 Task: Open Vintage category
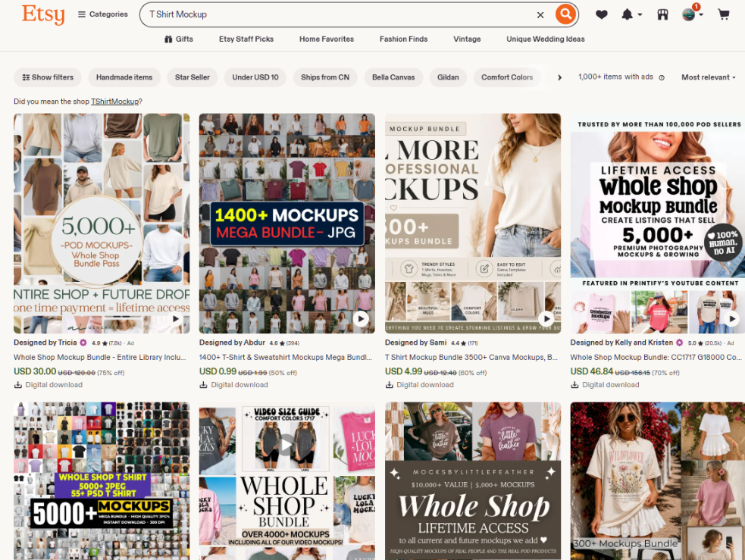(467, 39)
